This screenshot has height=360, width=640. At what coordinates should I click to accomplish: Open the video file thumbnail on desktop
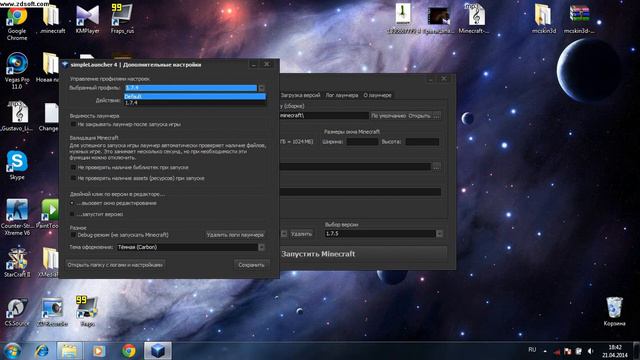[438, 19]
